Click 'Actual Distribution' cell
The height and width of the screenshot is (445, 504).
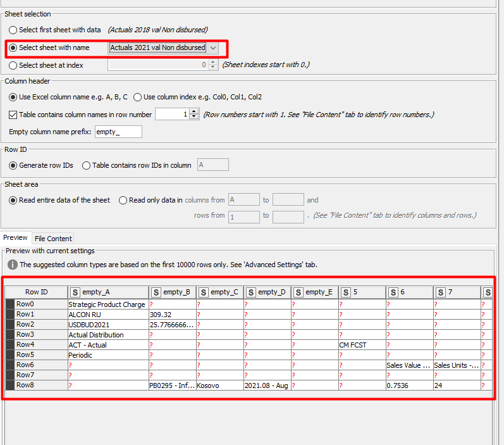tap(108, 335)
